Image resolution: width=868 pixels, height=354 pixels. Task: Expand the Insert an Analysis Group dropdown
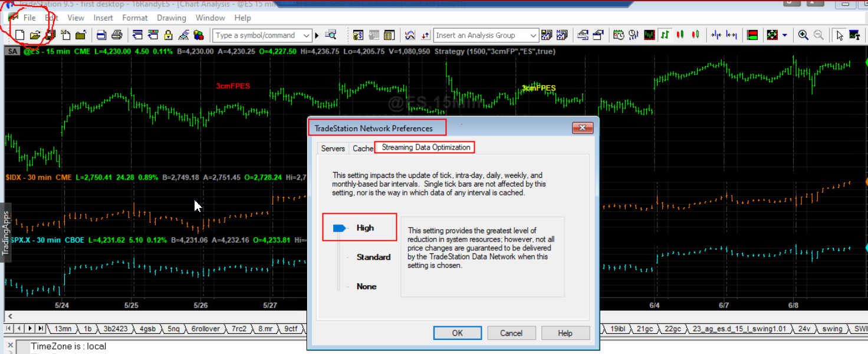click(x=534, y=35)
